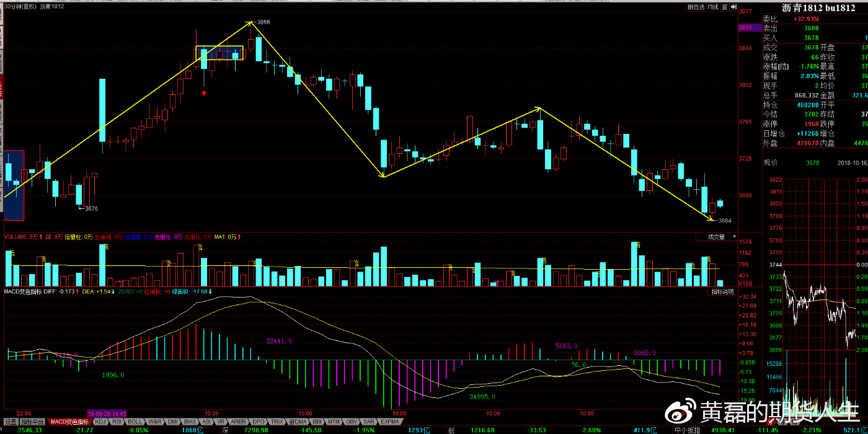Switch to the ASI indicator tab

207,422
